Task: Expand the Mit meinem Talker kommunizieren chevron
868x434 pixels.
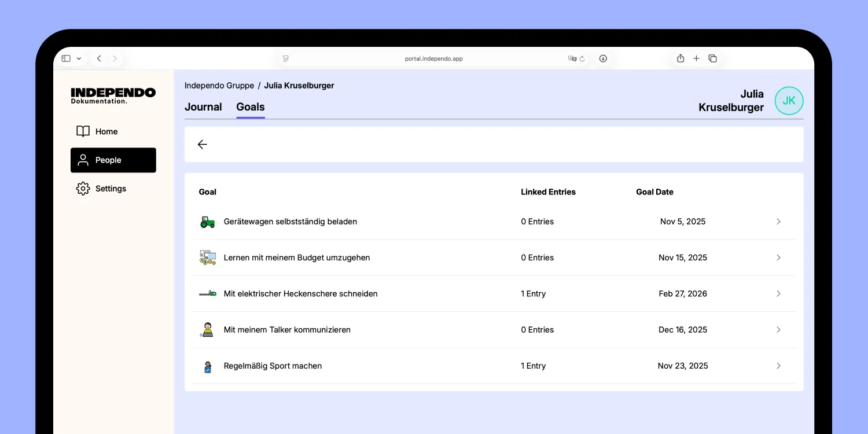Action: 778,330
